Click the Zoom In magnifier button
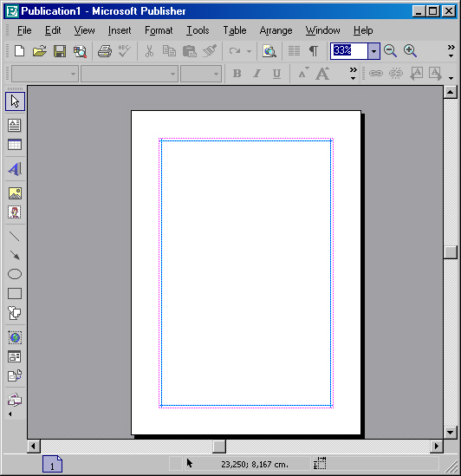 [410, 51]
